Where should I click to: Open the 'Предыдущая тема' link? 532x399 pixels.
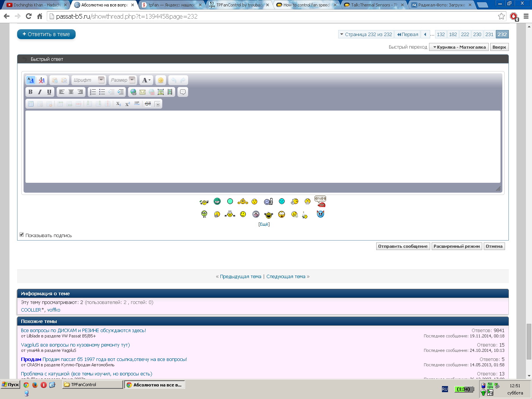pos(240,277)
